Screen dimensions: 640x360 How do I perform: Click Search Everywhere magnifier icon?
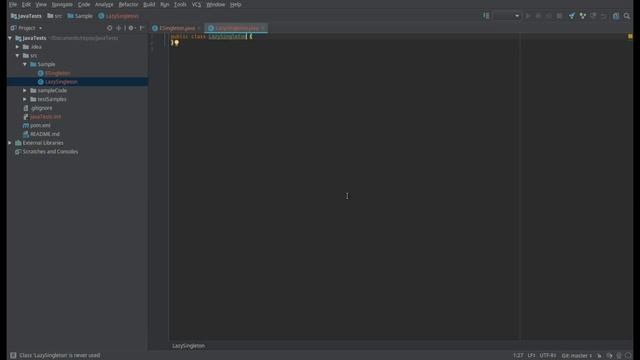click(x=627, y=16)
